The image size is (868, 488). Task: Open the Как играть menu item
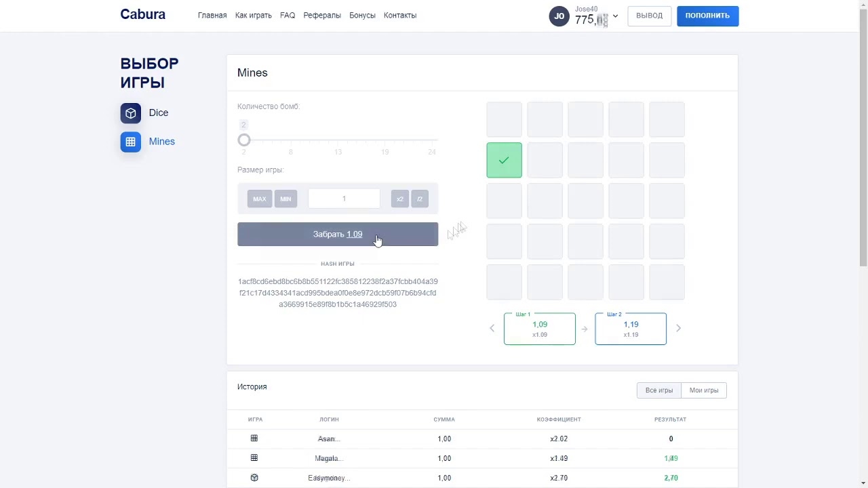254,16
